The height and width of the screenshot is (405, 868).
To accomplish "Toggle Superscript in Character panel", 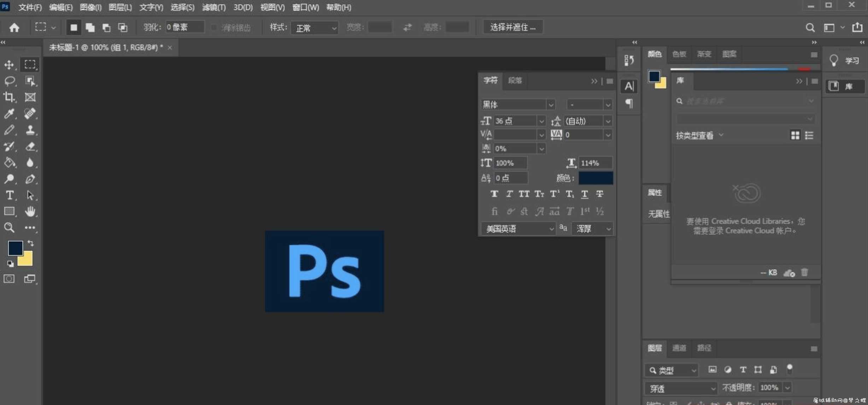I will click(x=555, y=194).
